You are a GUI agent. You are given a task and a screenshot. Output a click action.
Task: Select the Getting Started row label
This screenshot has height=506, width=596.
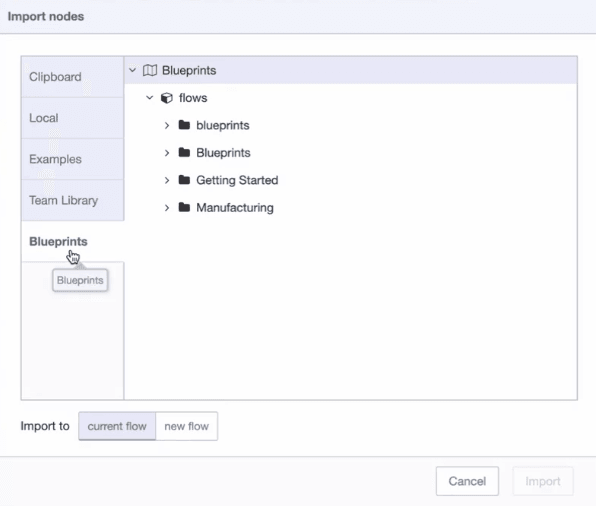tap(237, 180)
